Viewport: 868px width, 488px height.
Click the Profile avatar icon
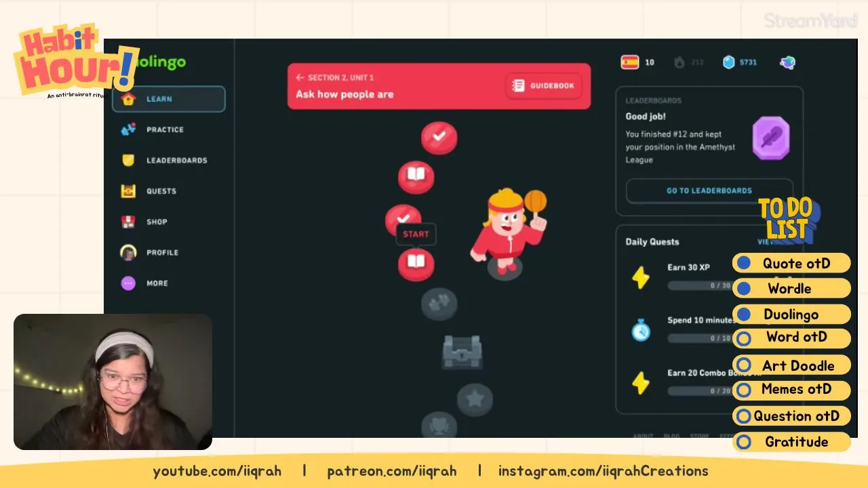128,252
